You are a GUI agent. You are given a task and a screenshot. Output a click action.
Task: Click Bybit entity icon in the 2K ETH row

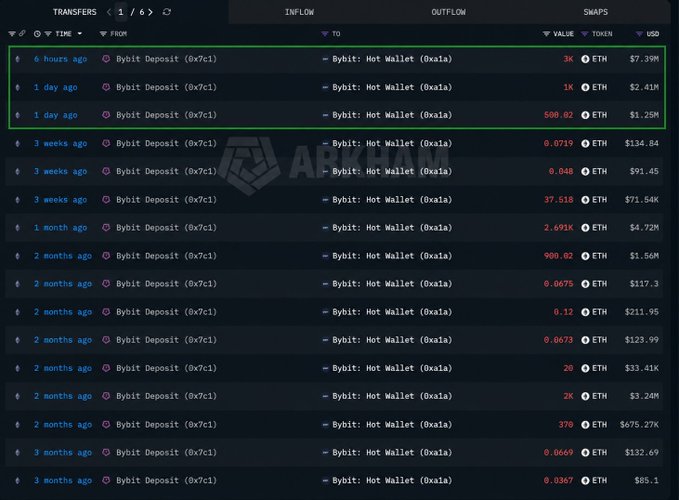(106, 396)
